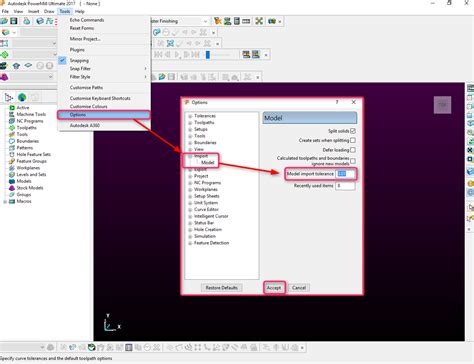Click the Save Project floppy disk icon
The width and height of the screenshot is (474, 364).
[13, 21]
